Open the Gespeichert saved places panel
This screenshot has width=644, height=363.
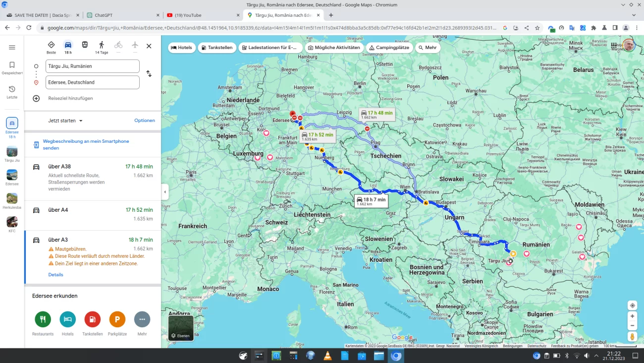click(12, 68)
